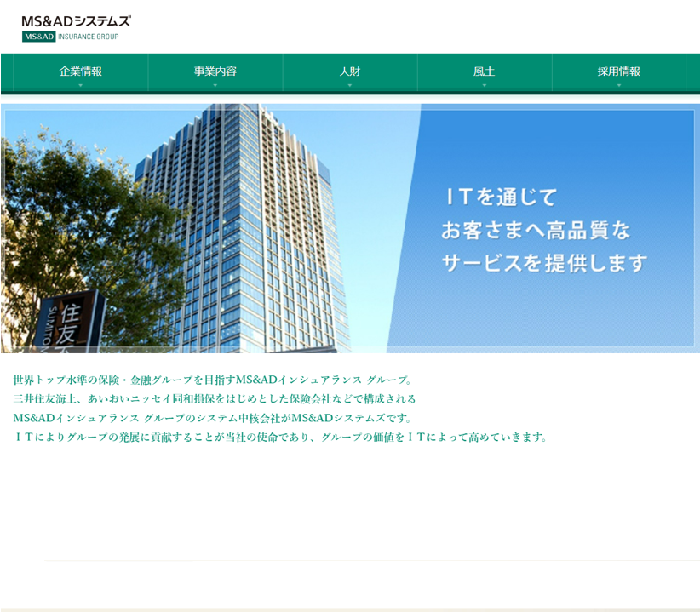Screen dimensions: 700x612
Task: Click the ITを通じて slogan text
Action: (x=502, y=197)
